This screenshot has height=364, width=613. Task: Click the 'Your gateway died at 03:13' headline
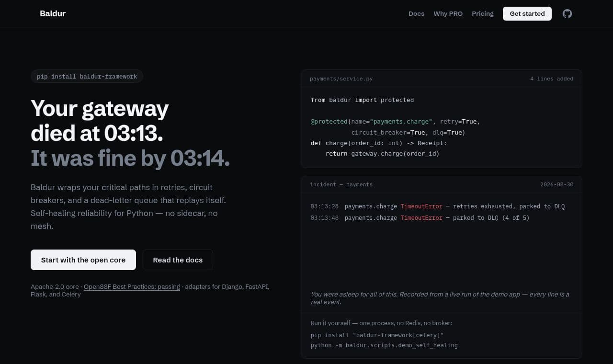tap(100, 121)
